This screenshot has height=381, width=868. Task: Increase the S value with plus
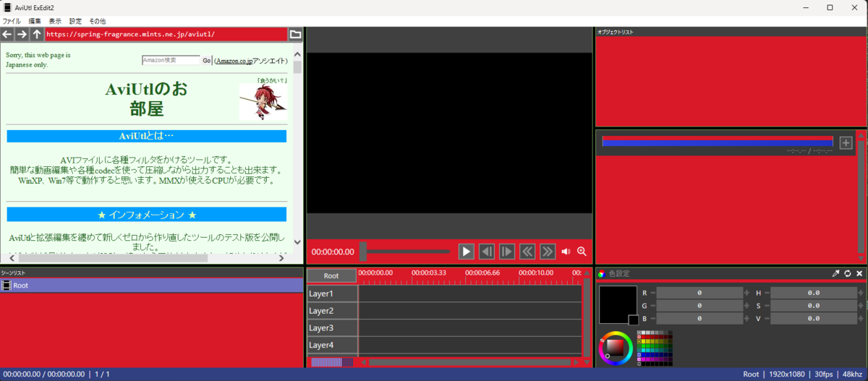click(860, 306)
